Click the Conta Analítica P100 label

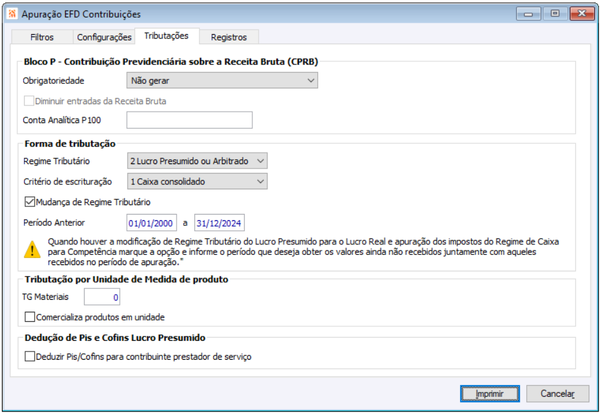[62, 120]
